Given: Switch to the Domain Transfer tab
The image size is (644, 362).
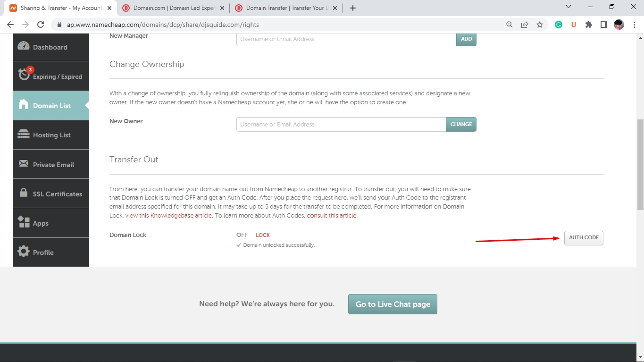Looking at the screenshot, I should (284, 8).
